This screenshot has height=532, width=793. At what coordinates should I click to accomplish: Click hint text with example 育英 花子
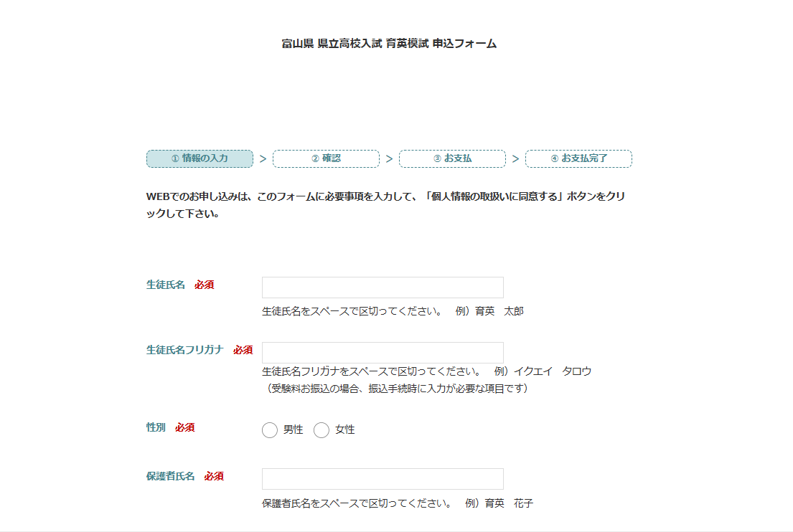(x=398, y=503)
